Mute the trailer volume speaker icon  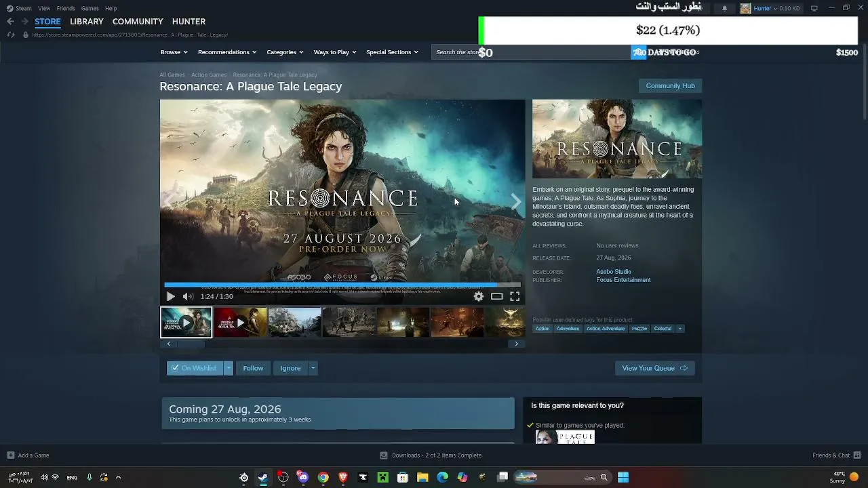coord(188,296)
